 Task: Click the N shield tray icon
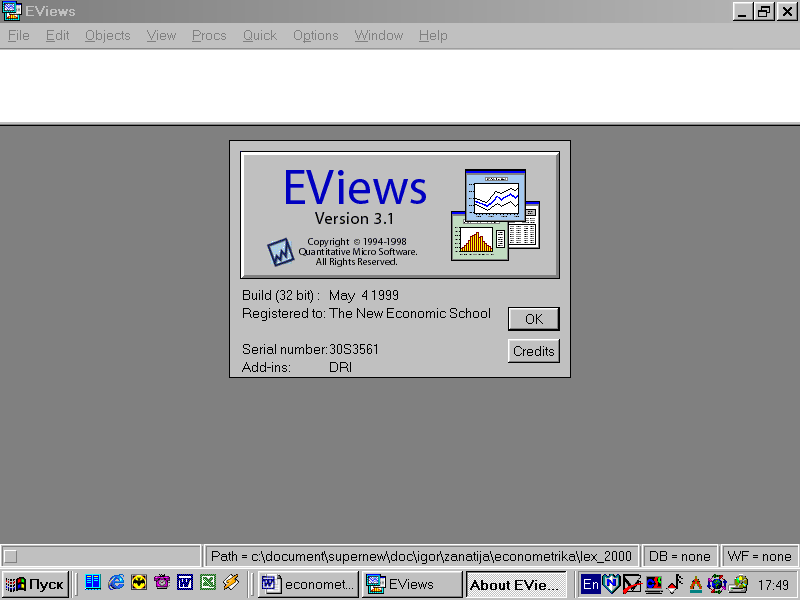(x=611, y=584)
